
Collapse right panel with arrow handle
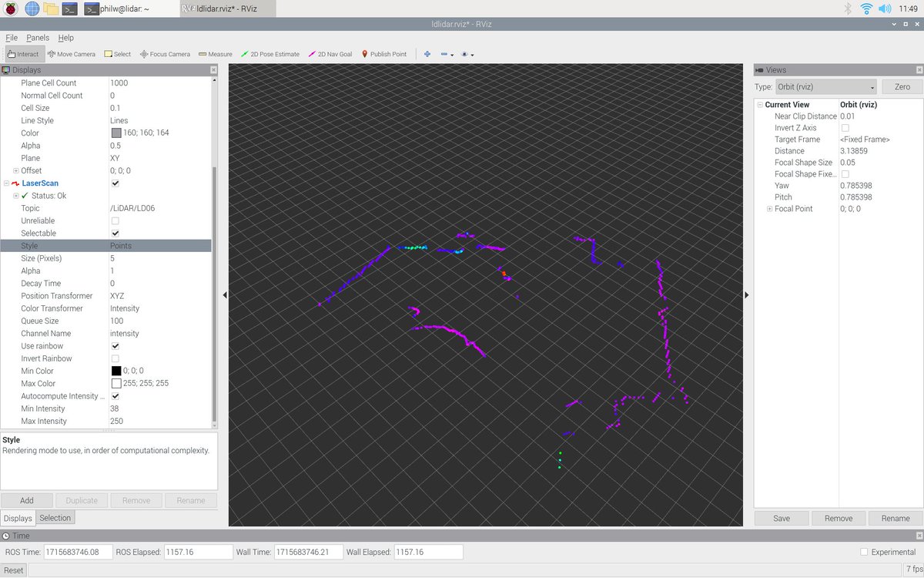[746, 294]
